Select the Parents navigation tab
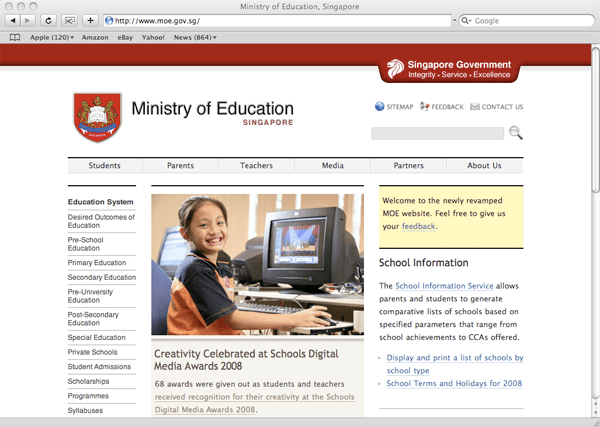Image resolution: width=600 pixels, height=427 pixels. [x=181, y=166]
